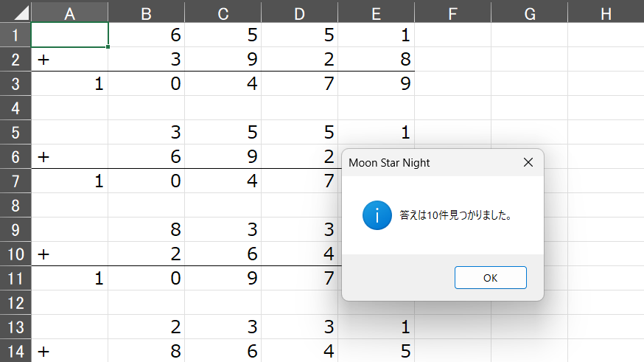Click the dialog message text about 10件
Image resolution: width=644 pixels, height=362 pixels.
pos(455,215)
